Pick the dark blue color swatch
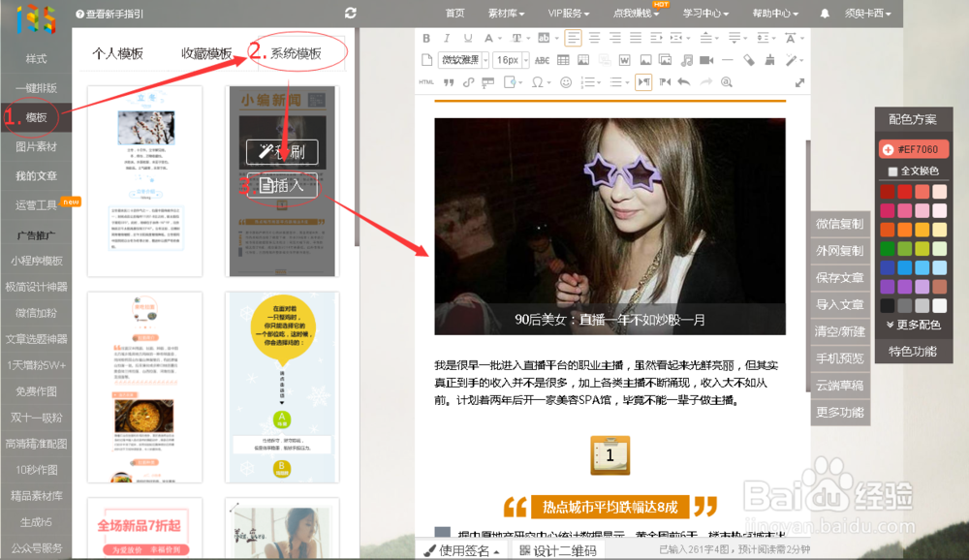 click(888, 267)
